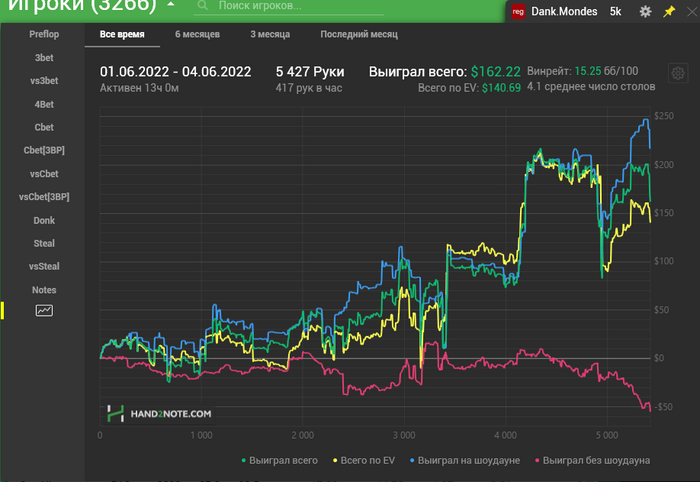This screenshot has height=482, width=700.
Task: Click the $250 axis label
Action: (664, 116)
